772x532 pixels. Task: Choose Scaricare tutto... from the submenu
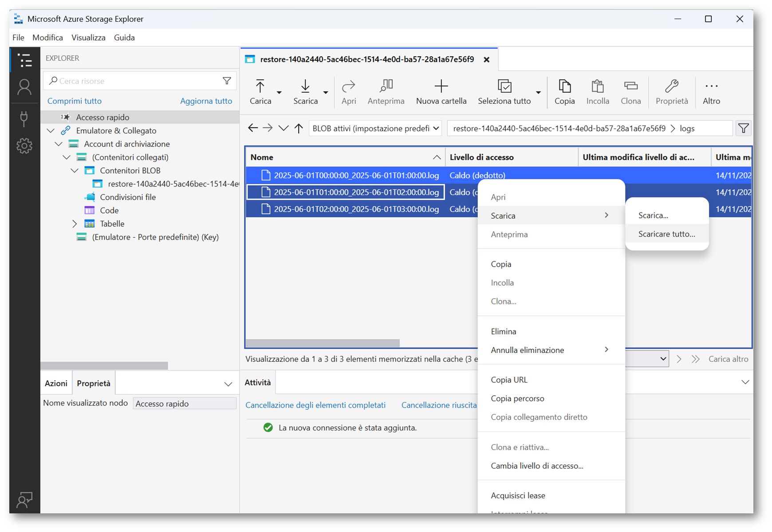[666, 234]
